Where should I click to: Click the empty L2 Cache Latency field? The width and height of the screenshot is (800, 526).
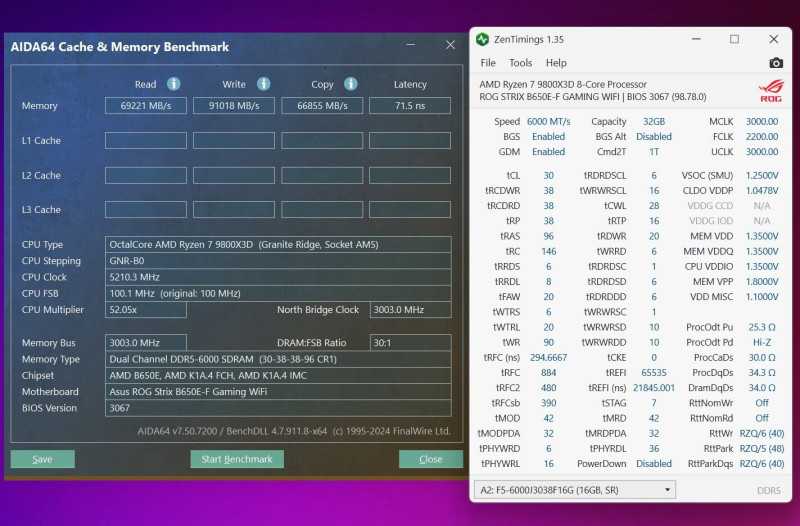410,175
